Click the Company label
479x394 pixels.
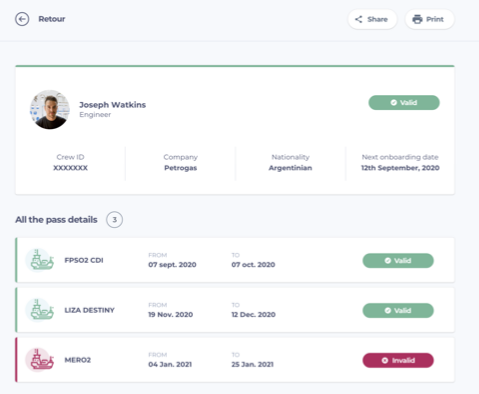click(180, 157)
